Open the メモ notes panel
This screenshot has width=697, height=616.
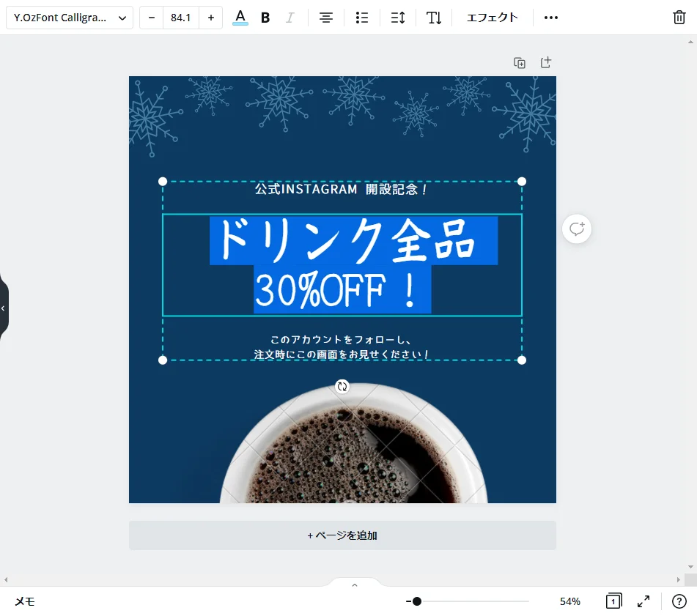pos(24,601)
